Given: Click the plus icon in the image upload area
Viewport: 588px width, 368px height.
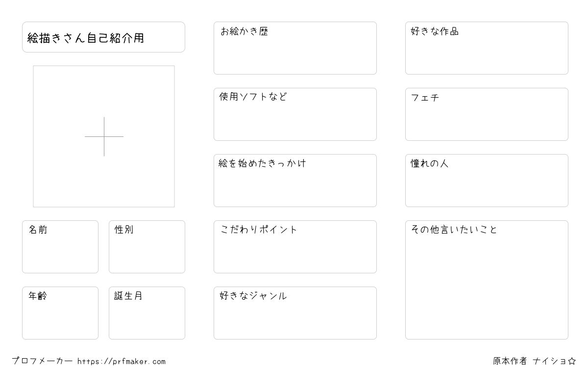Looking at the screenshot, I should [104, 136].
